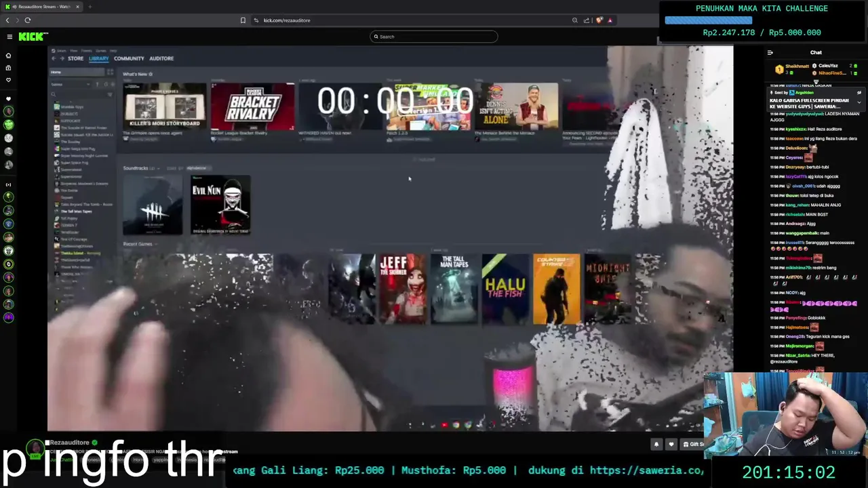
Task: Click the browser Back arrow
Action: 7,20
